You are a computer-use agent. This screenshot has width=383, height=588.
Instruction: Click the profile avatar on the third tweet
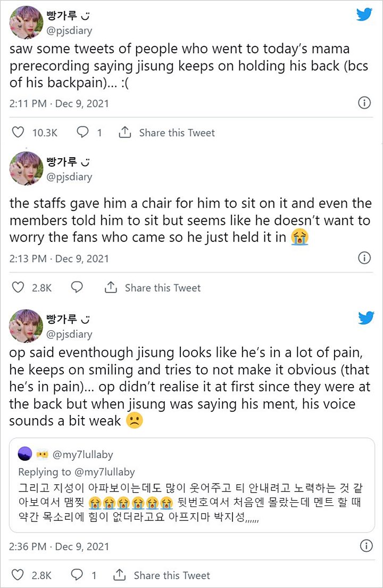click(26, 326)
